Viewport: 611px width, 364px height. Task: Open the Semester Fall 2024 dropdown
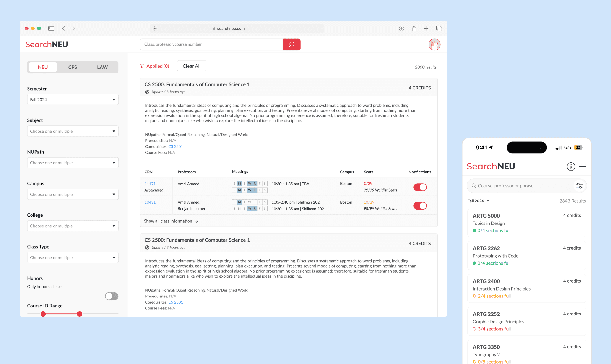tap(73, 100)
